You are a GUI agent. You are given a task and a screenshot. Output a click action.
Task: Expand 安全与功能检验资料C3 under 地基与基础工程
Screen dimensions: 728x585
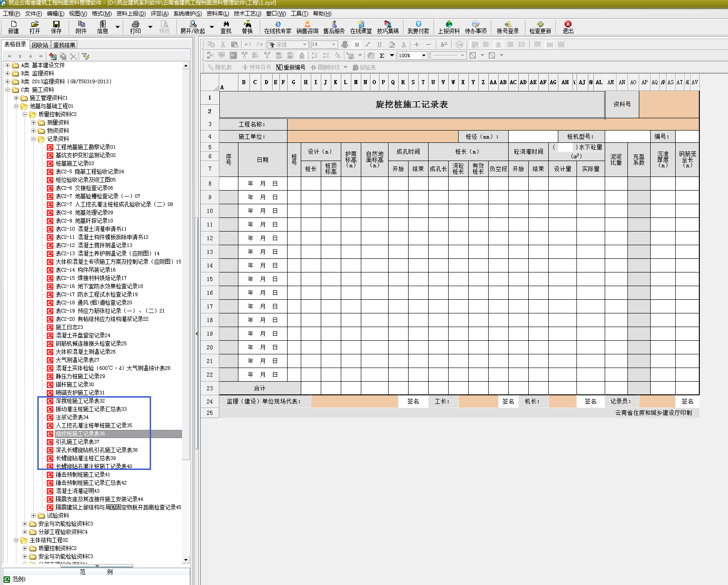pos(25,524)
